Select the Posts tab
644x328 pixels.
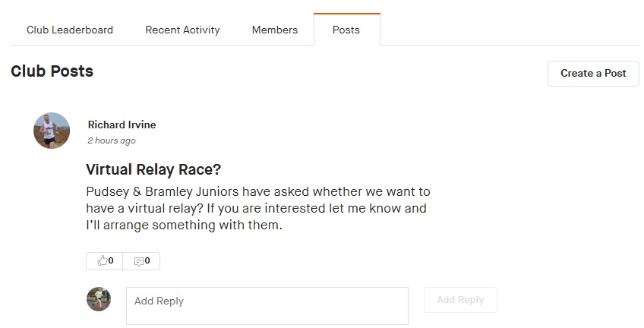pos(346,30)
